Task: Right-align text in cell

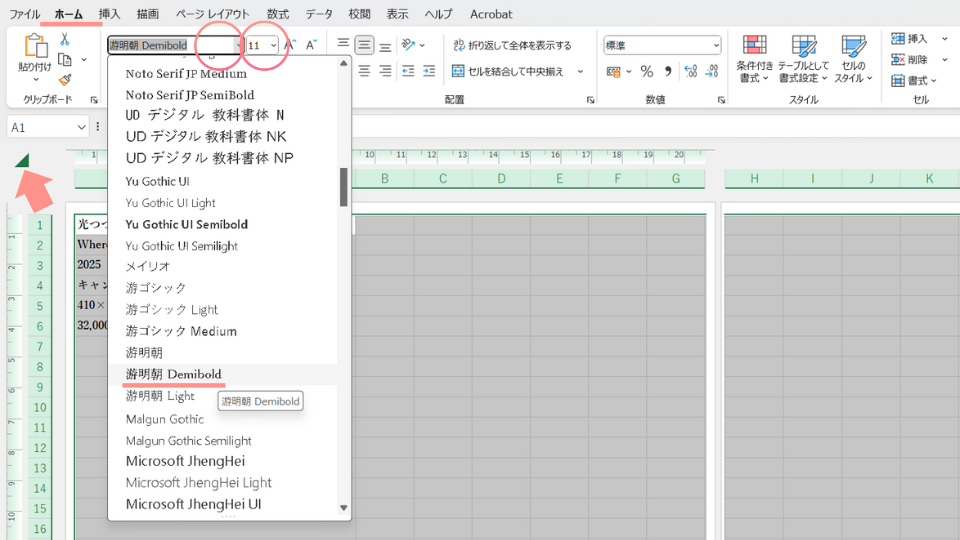Action: pos(385,71)
